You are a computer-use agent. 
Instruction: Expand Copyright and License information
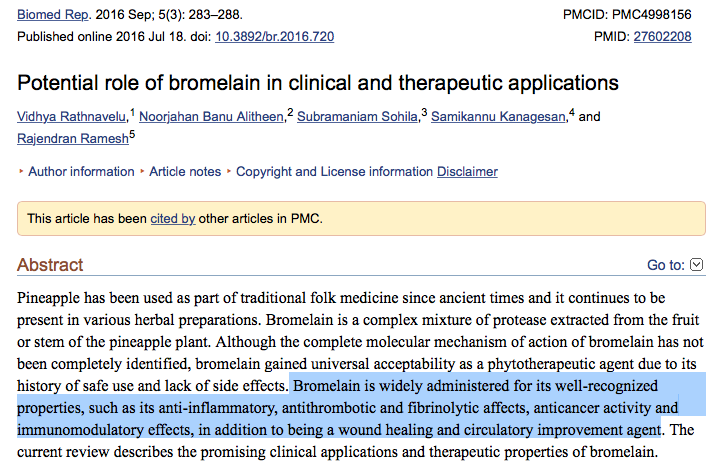click(x=333, y=171)
